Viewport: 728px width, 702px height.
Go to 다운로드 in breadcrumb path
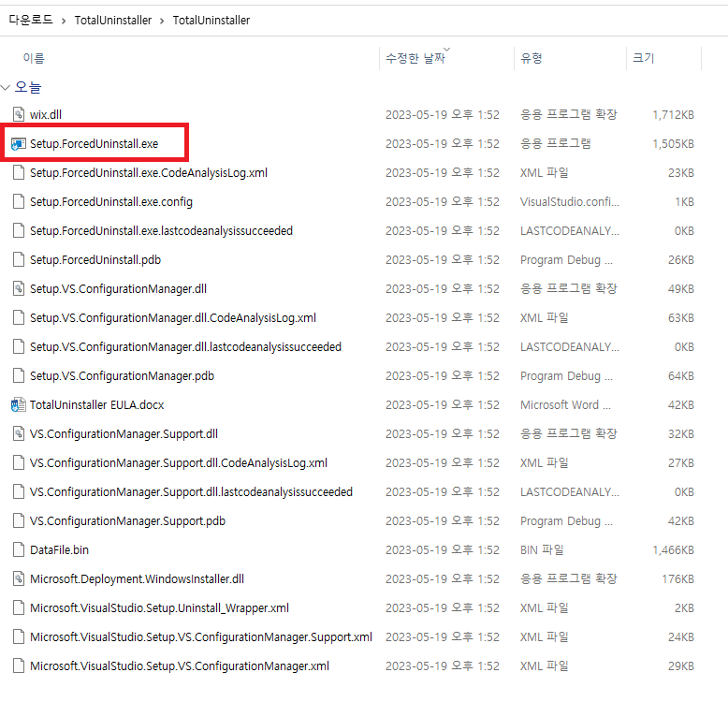pos(31,20)
